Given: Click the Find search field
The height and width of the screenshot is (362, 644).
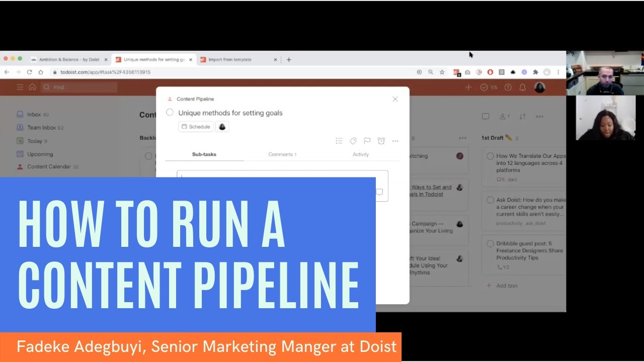Looking at the screenshot, I should [x=79, y=87].
